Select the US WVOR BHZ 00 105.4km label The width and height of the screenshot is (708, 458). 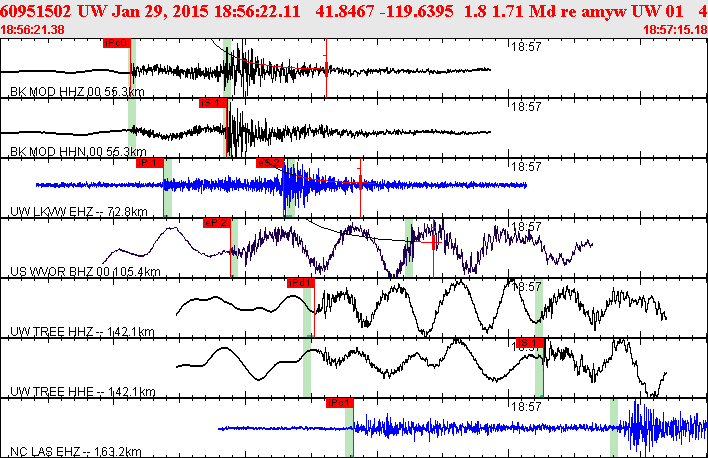85,271
